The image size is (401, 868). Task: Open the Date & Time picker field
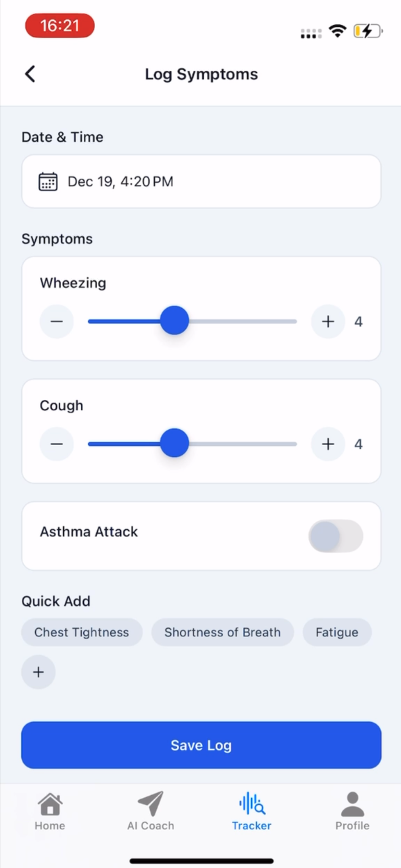201,181
